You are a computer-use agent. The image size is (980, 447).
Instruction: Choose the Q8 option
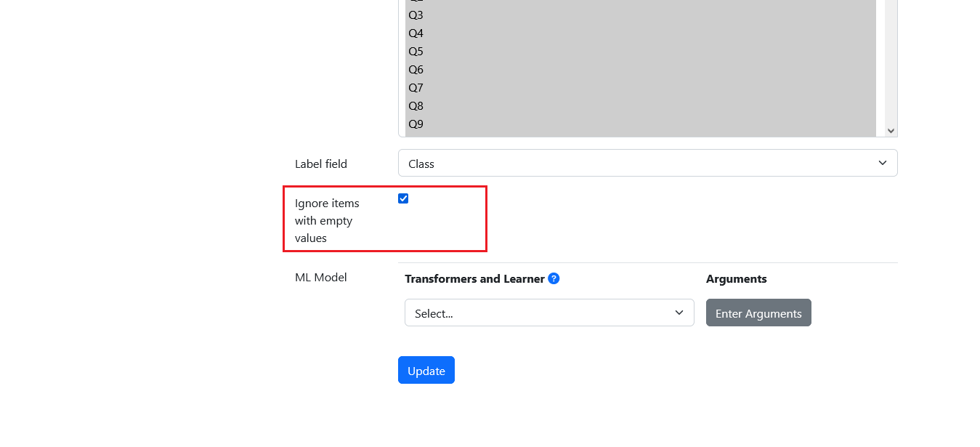[x=641, y=106]
